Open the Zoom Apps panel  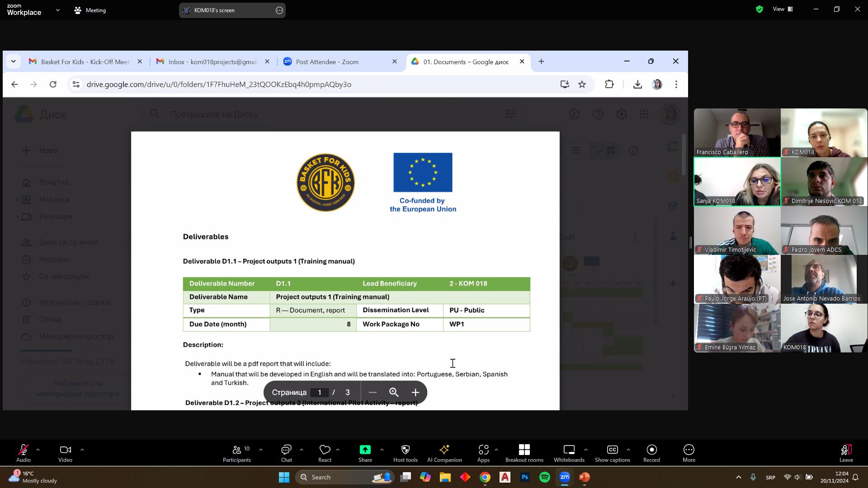[483, 453]
